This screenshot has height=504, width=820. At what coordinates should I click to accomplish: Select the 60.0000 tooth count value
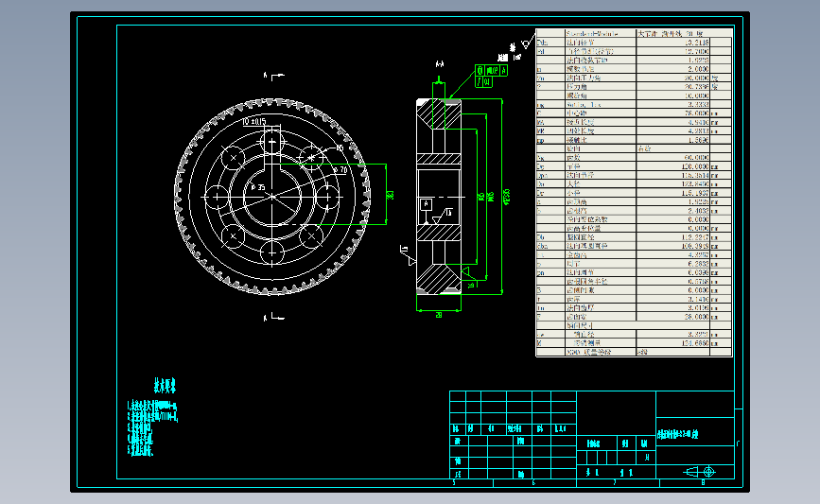(673, 157)
